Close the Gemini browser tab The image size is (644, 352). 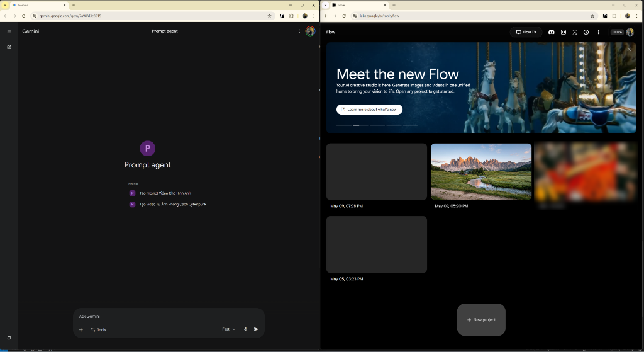pyautogui.click(x=65, y=5)
